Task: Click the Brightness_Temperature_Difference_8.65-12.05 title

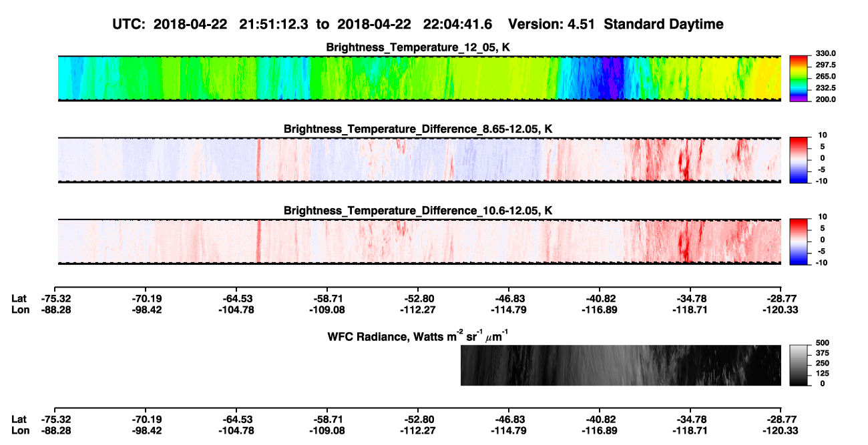Action: (418, 129)
